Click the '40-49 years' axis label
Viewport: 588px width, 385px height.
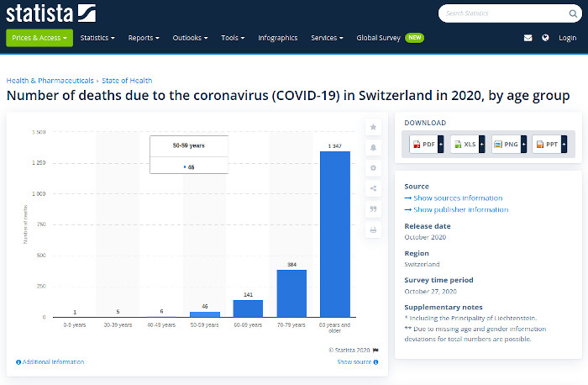point(161,325)
